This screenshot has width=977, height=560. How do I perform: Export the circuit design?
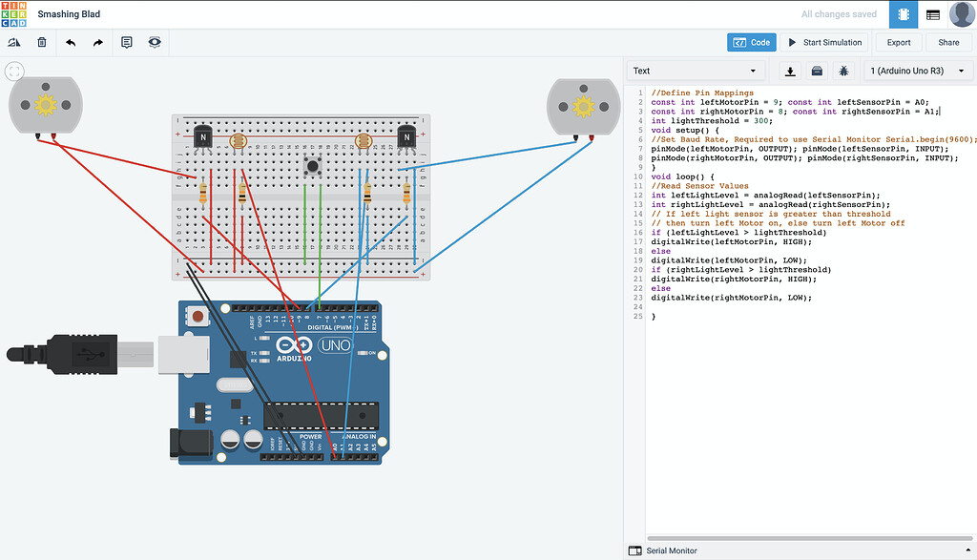[898, 42]
